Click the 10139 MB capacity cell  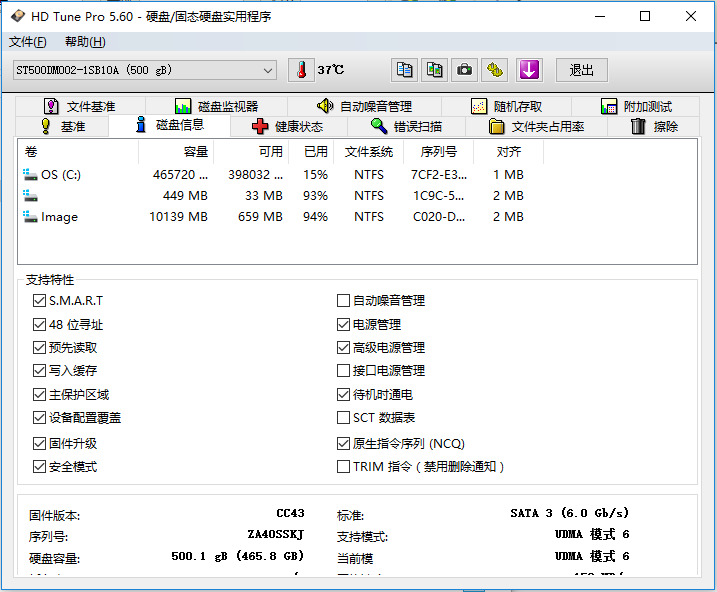[x=179, y=217]
